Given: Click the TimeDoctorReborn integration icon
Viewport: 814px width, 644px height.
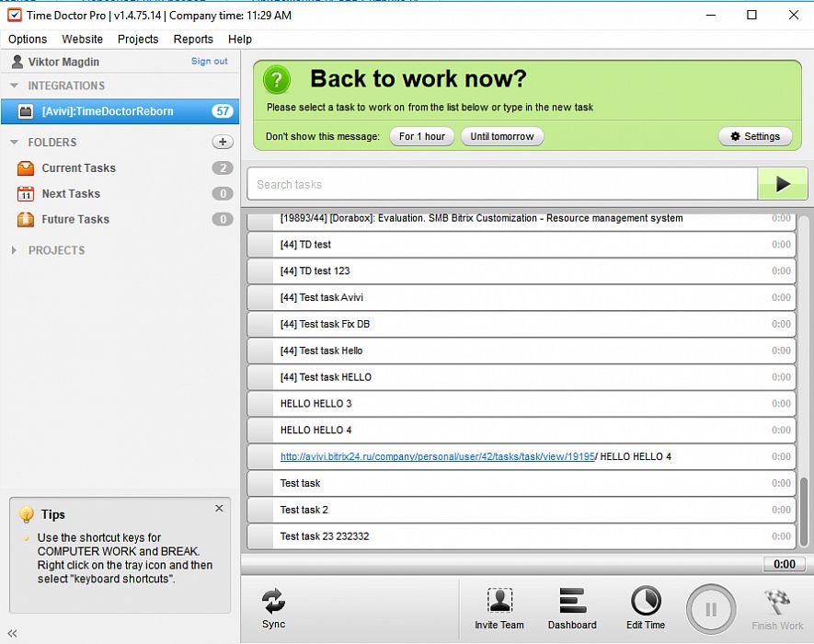Looking at the screenshot, I should [x=26, y=111].
